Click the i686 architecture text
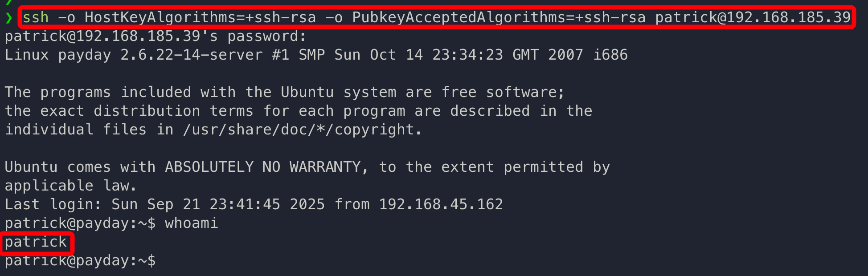This screenshot has height=276, width=868. 610,55
